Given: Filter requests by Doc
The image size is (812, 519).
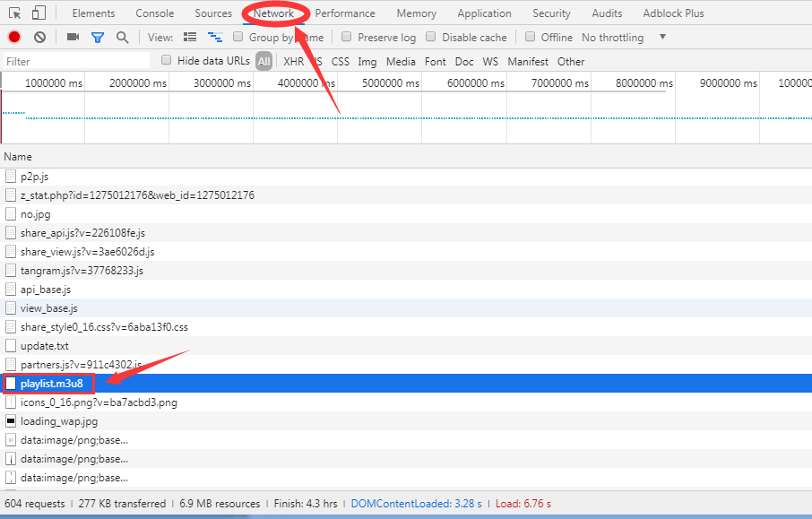Looking at the screenshot, I should tap(464, 62).
